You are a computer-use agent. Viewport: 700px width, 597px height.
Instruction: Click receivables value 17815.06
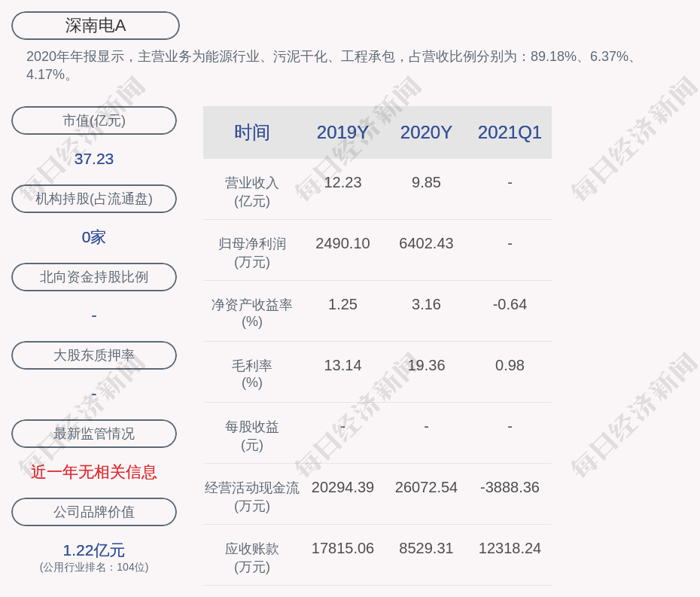coord(343,548)
